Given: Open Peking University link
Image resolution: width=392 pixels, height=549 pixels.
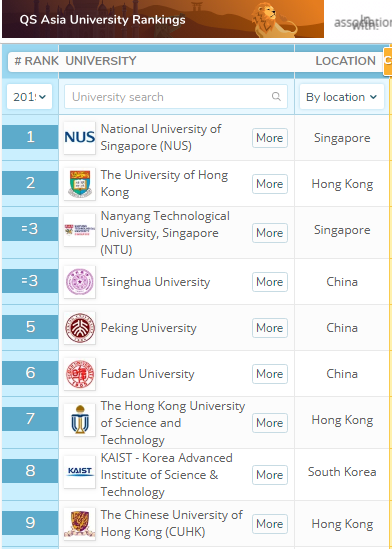Looking at the screenshot, I should point(148,328).
